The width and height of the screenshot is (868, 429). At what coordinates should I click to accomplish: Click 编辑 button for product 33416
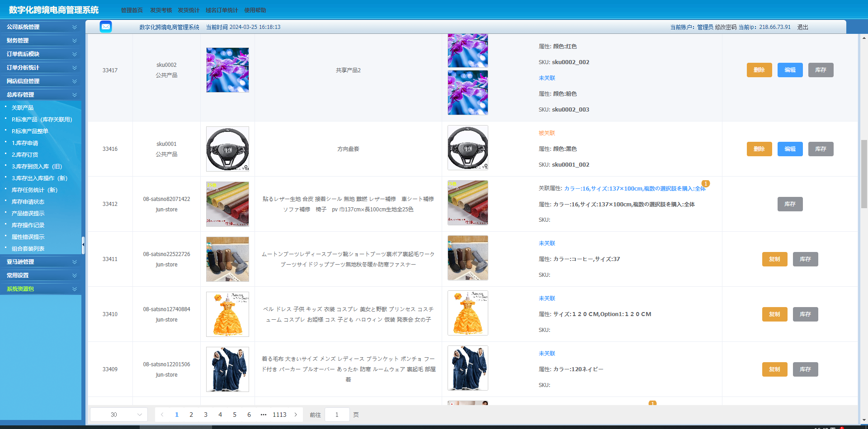pos(790,149)
